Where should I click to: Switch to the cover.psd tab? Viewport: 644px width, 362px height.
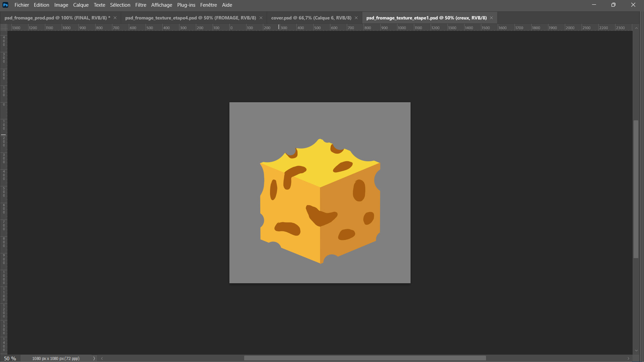click(x=311, y=18)
